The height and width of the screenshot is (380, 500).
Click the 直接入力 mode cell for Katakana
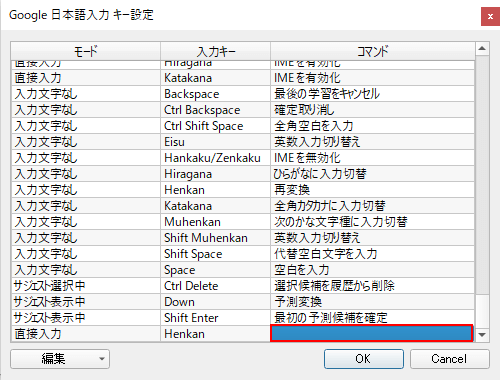(86, 78)
